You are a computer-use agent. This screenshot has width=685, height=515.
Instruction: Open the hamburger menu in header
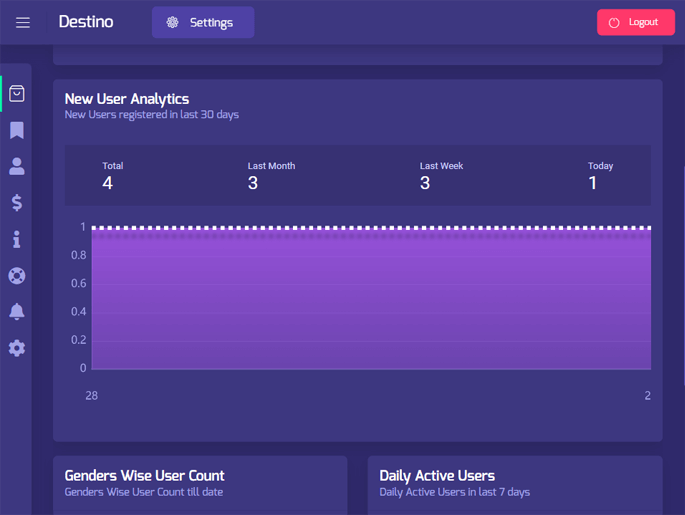click(x=23, y=22)
